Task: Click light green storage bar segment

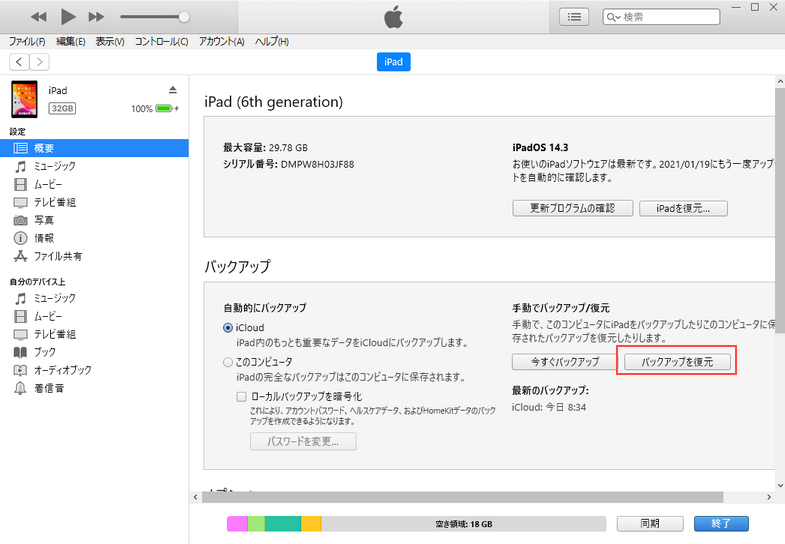Action: 256,523
